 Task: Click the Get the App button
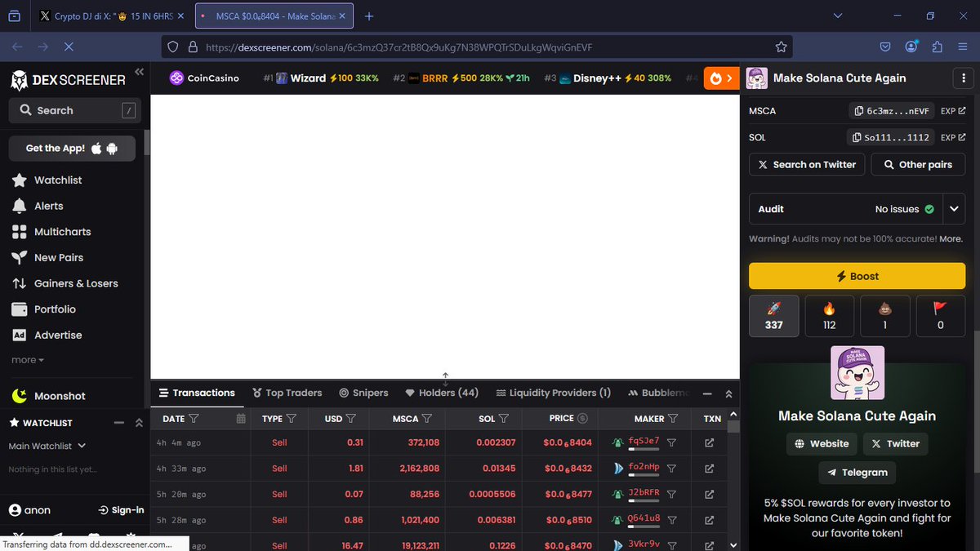coord(72,149)
